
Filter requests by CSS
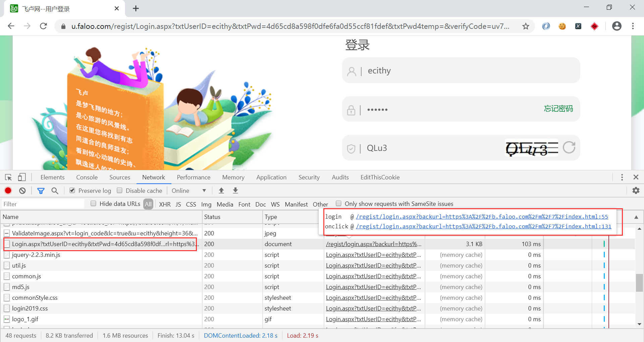[191, 204]
